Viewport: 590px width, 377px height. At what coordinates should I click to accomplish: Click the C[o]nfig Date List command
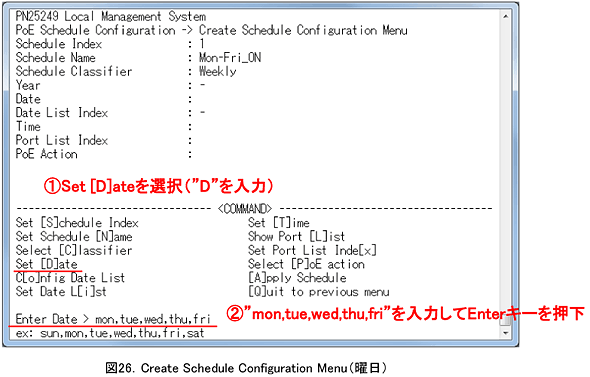coord(70,278)
